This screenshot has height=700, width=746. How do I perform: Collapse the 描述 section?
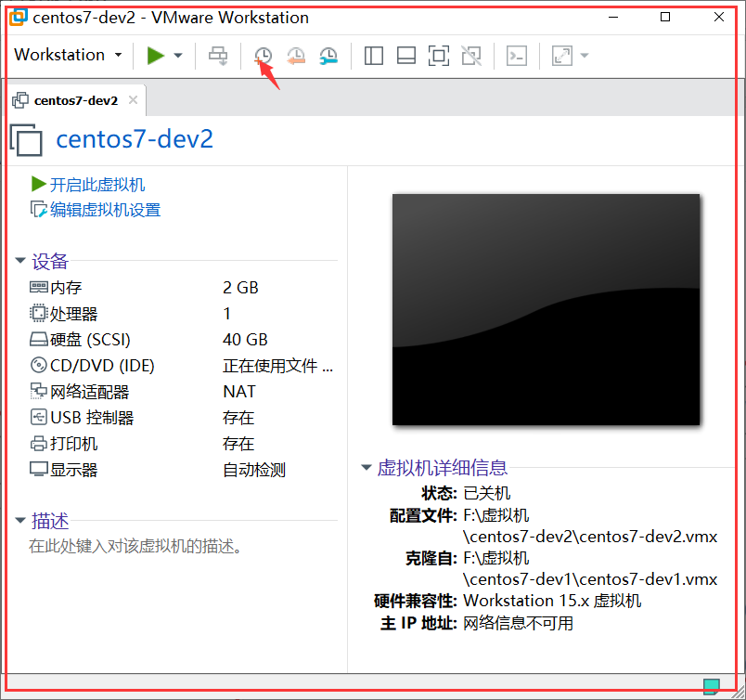(20, 521)
